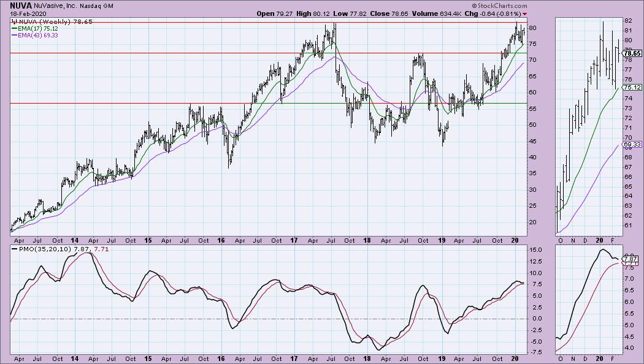Viewport: 644px width, 364px height.
Task: Click the black line swatch before PMO(35,20,10)
Action: (x=14, y=249)
